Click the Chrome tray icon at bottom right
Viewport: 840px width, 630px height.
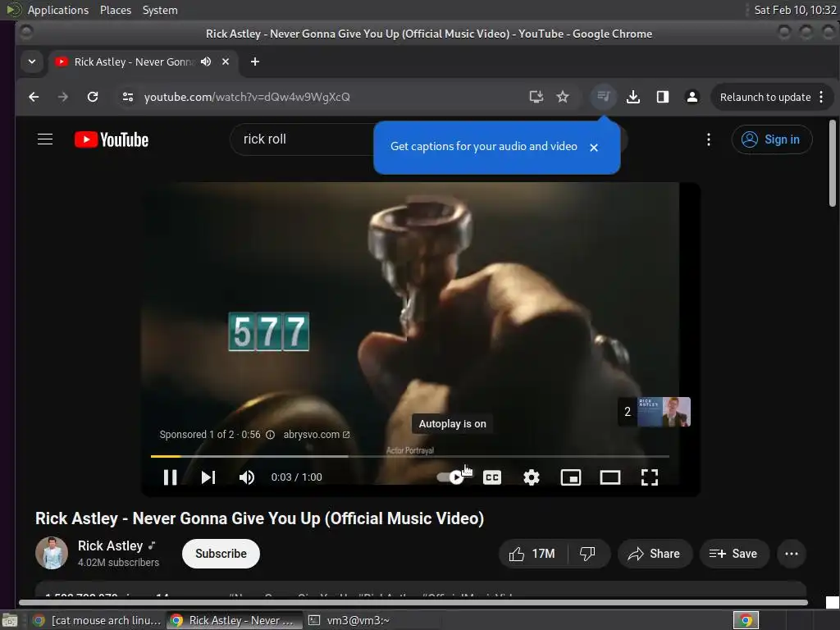point(746,620)
